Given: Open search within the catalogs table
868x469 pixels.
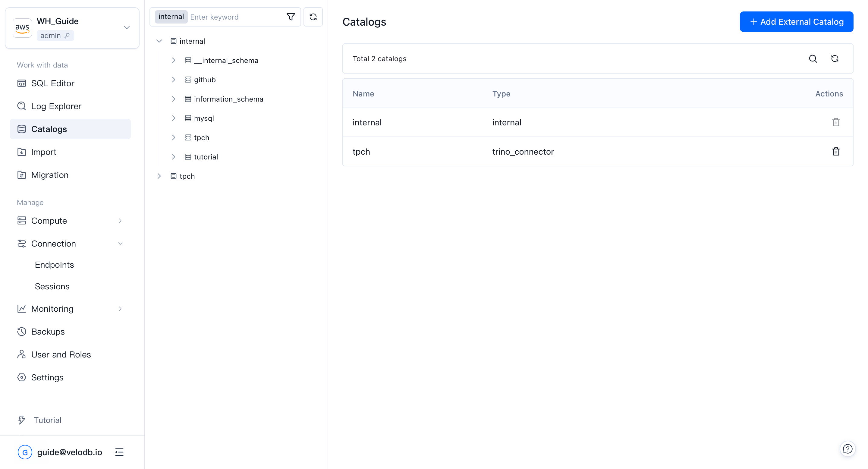Looking at the screenshot, I should (813, 58).
